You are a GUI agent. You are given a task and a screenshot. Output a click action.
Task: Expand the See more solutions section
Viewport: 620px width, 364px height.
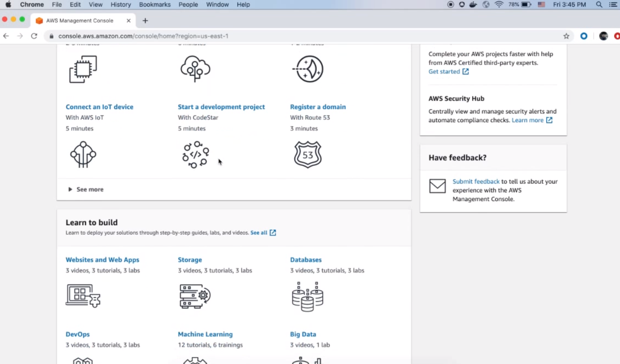[x=86, y=189]
